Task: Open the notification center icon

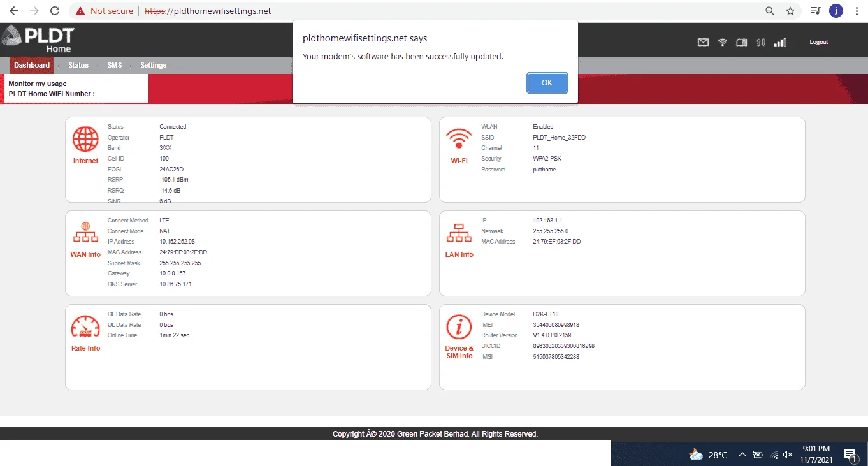Action: point(850,455)
